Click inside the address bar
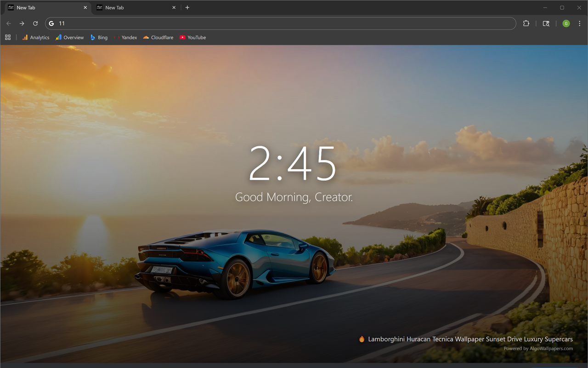Image resolution: width=588 pixels, height=368 pixels. point(184,23)
